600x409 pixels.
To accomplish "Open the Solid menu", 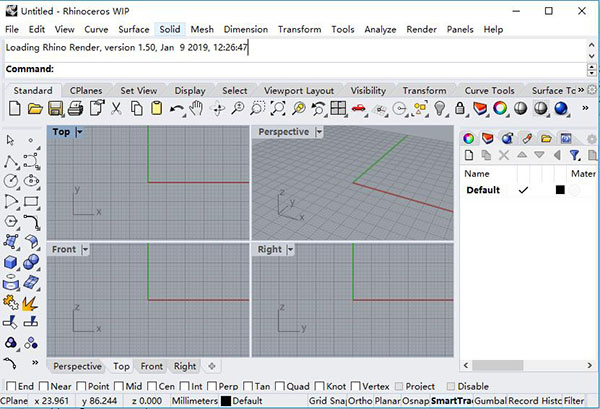I will pyautogui.click(x=169, y=30).
